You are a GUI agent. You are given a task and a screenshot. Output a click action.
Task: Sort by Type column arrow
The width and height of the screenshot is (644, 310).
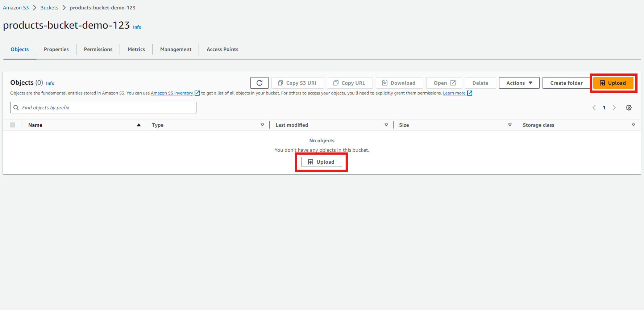(x=262, y=125)
